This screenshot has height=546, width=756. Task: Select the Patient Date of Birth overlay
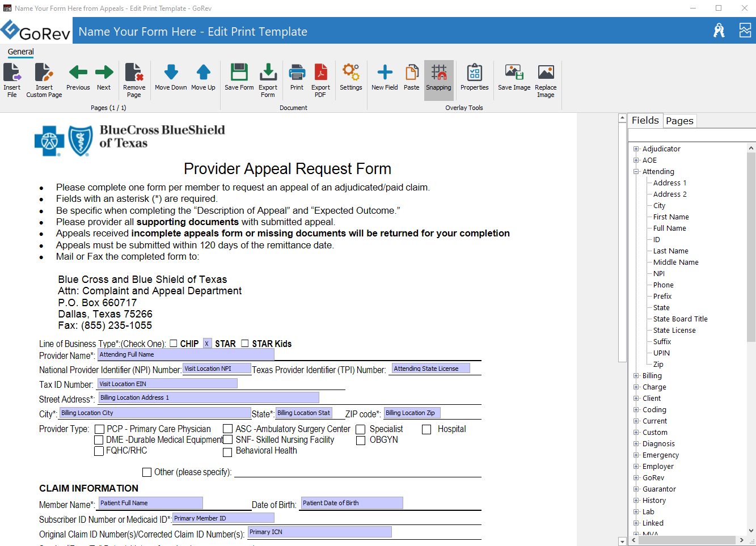[352, 503]
